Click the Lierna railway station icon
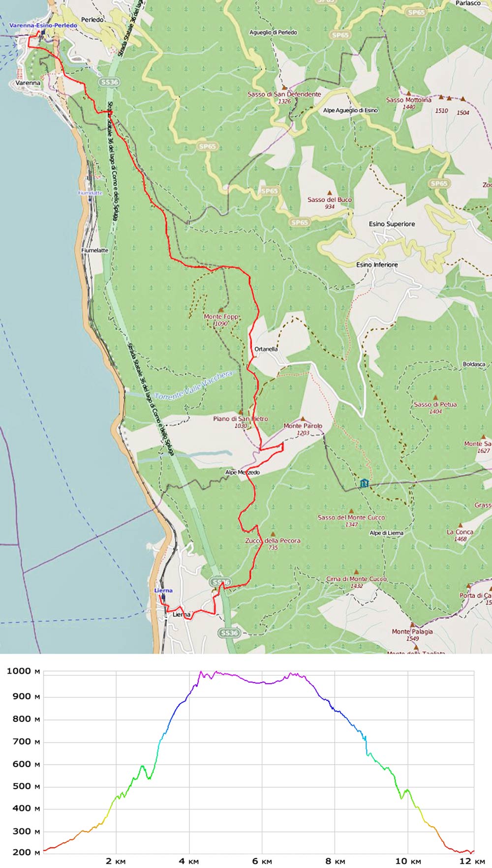The image size is (492, 868). coord(163,597)
